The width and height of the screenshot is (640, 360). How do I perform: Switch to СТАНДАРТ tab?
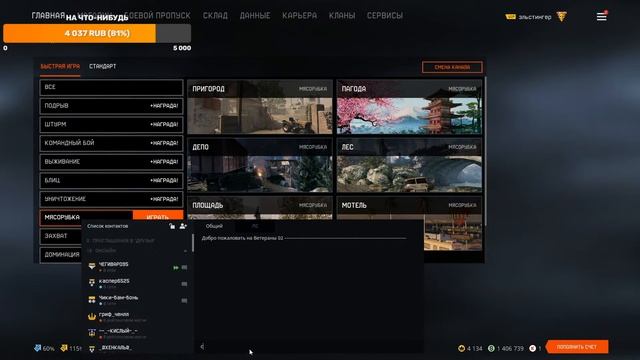[102, 66]
